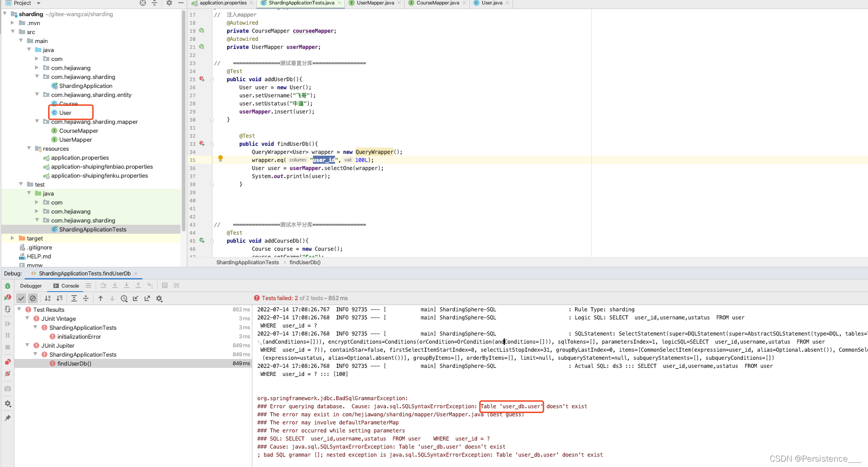This screenshot has height=467, width=868.
Task: Collapse com.hejiawang.sharding.entity package
Action: coord(37,94)
